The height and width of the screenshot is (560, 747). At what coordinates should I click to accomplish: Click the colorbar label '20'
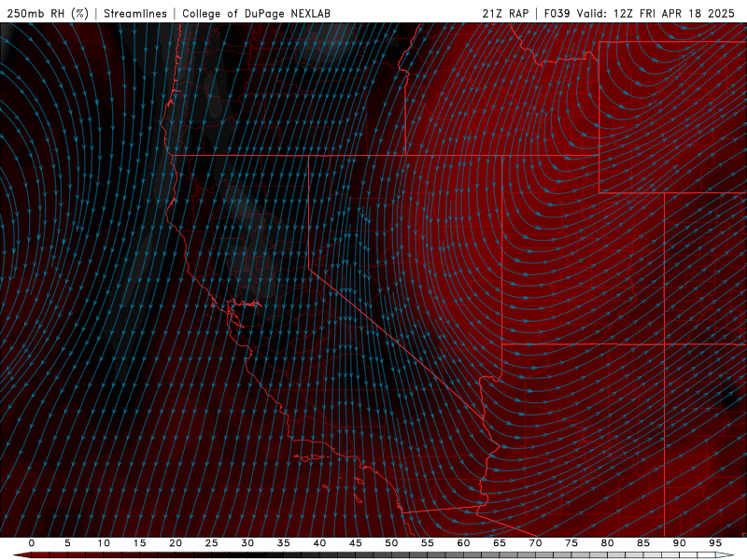176,543
